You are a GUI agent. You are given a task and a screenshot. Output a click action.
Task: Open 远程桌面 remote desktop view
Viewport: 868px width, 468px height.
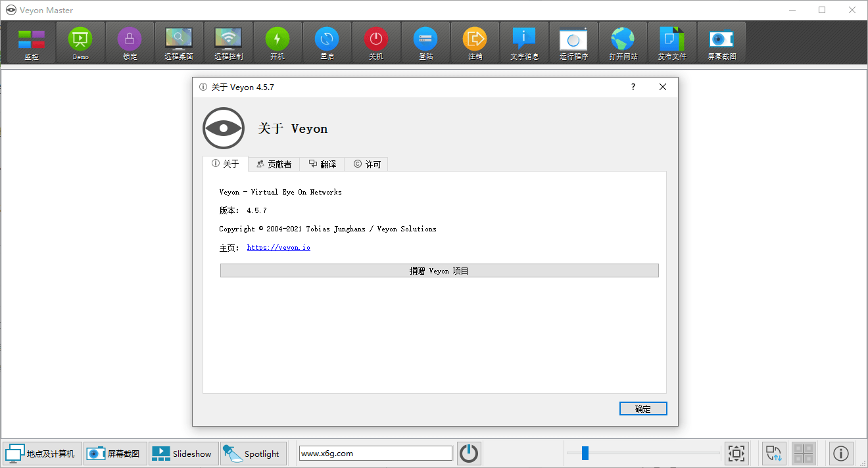point(178,41)
